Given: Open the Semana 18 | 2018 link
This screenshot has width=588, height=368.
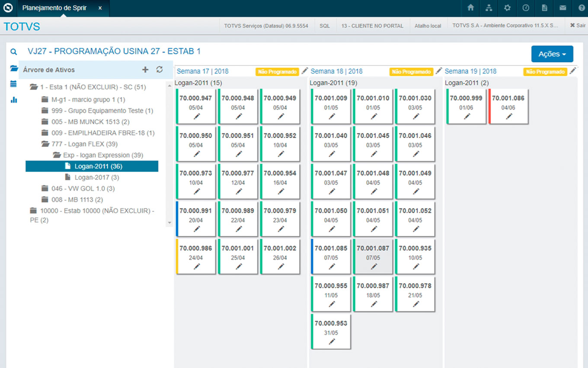Looking at the screenshot, I should 336,71.
